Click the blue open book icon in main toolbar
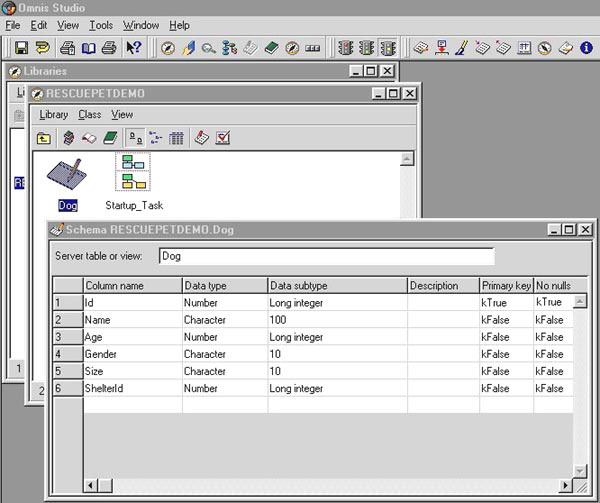The image size is (600, 503). pyautogui.click(x=89, y=48)
